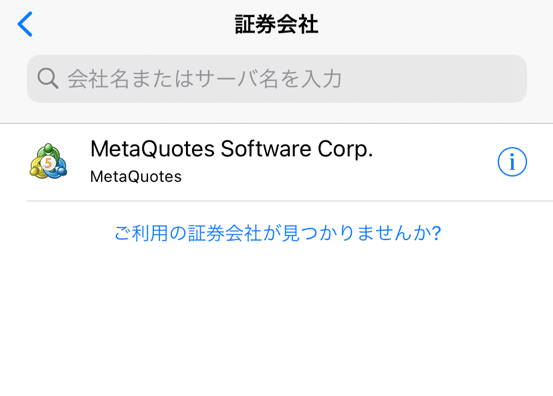Open ご利用の証券会社が見つかりませんか? link
The height and width of the screenshot is (396, 553).
point(278,233)
